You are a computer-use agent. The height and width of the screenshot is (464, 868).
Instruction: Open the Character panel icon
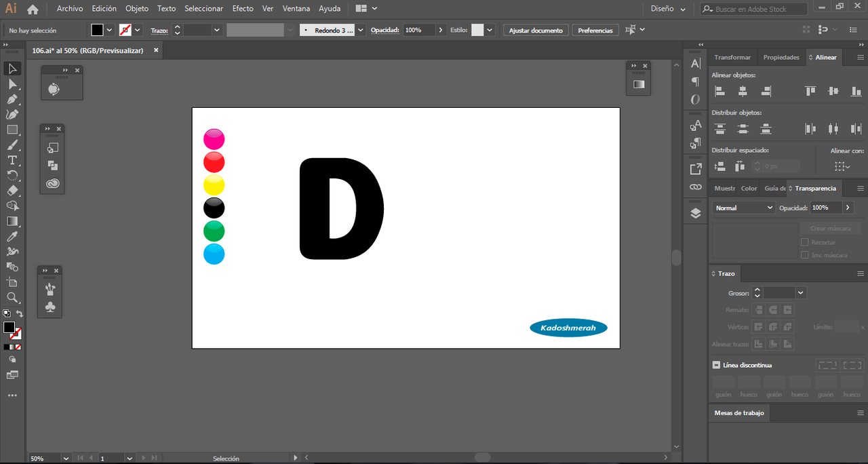pyautogui.click(x=696, y=63)
